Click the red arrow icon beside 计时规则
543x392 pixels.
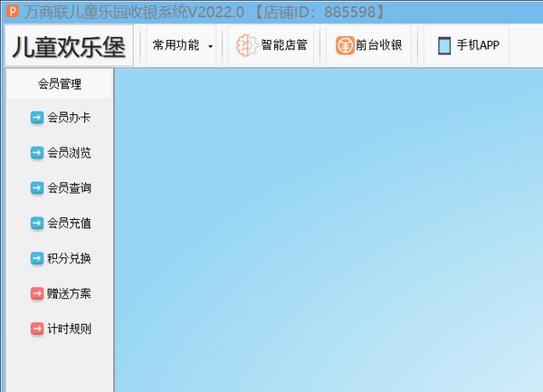37,329
